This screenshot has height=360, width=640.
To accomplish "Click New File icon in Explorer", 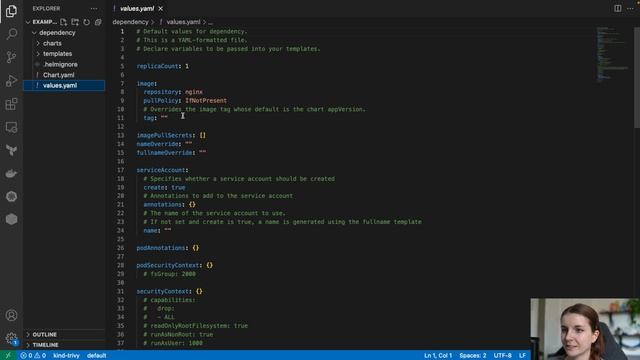I will click(63, 22).
